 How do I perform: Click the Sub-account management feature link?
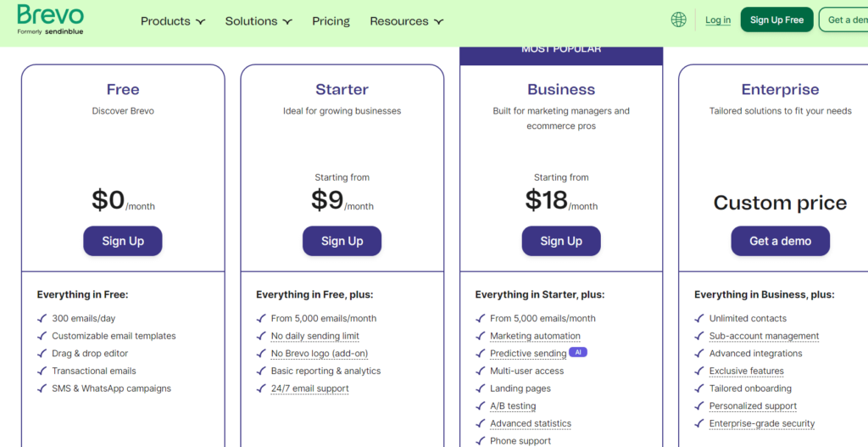pos(764,336)
